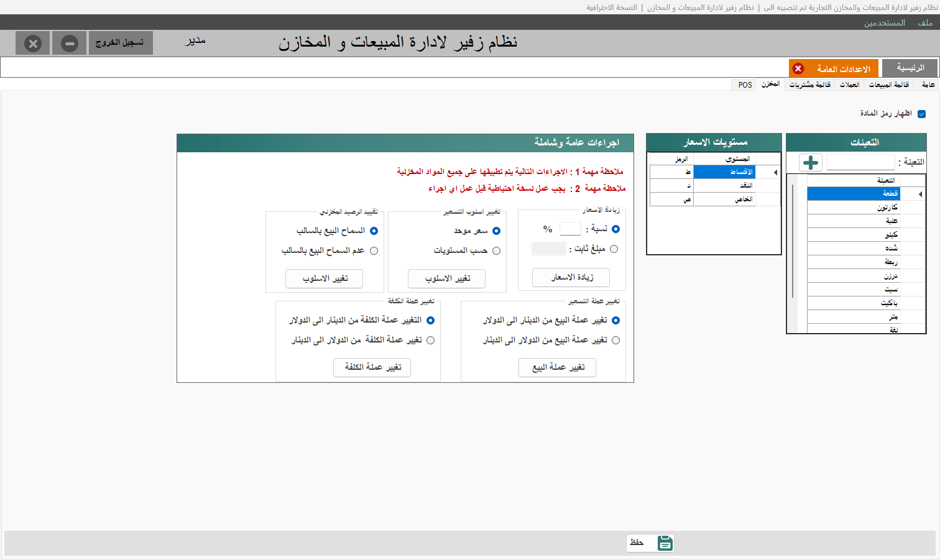Select the حسب المستويات radio button
The height and width of the screenshot is (560, 940).
(496, 250)
